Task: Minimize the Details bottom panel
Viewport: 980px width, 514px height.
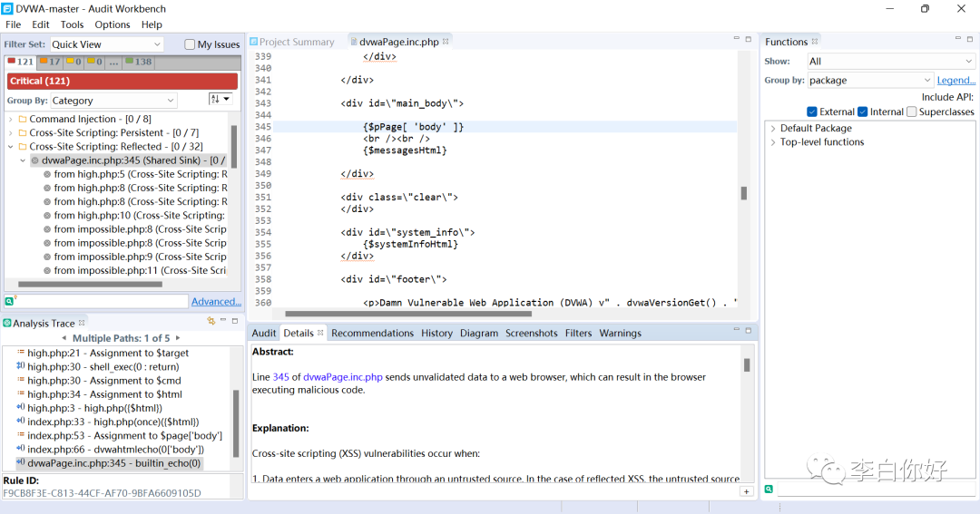Action: click(736, 329)
